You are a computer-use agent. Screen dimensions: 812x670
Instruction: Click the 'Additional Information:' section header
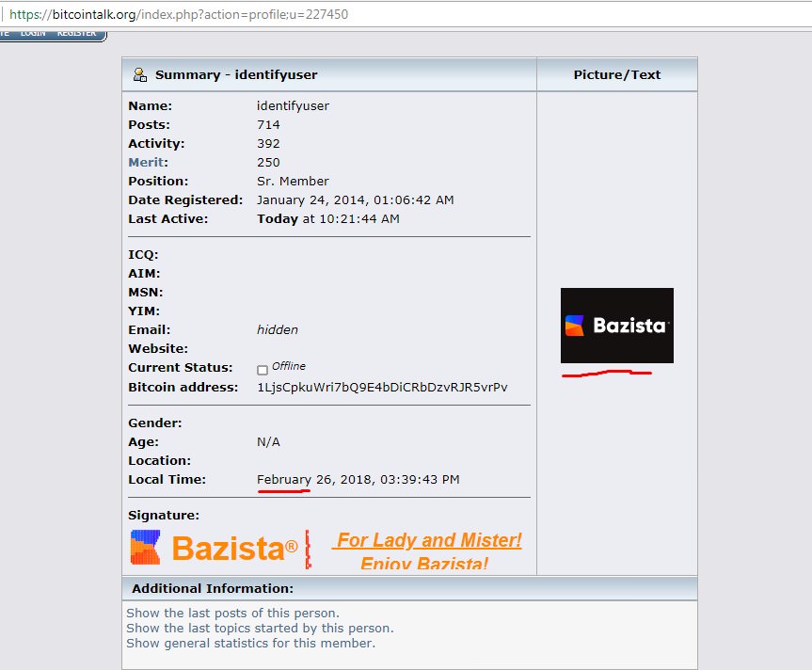213,589
